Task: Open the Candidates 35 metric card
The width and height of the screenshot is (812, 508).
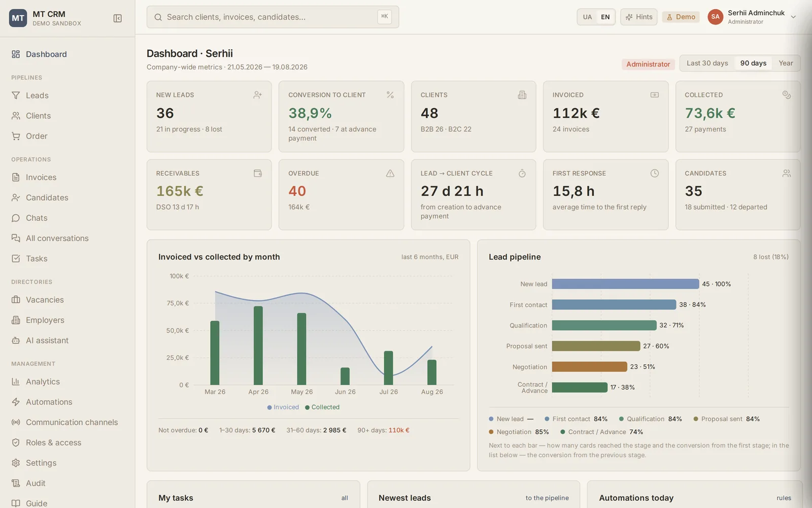Action: pos(737,195)
